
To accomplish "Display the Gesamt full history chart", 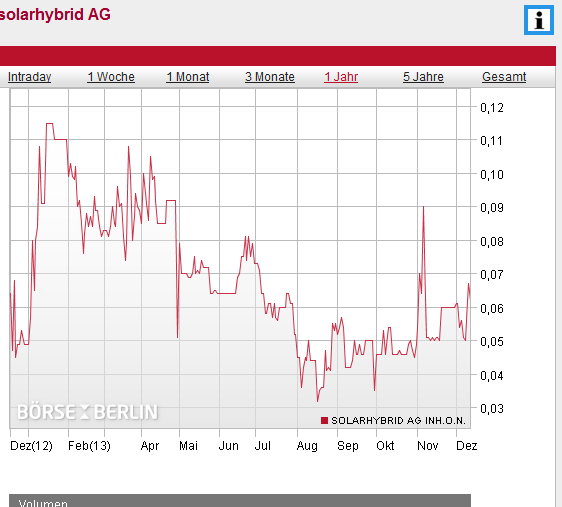I will (x=504, y=77).
